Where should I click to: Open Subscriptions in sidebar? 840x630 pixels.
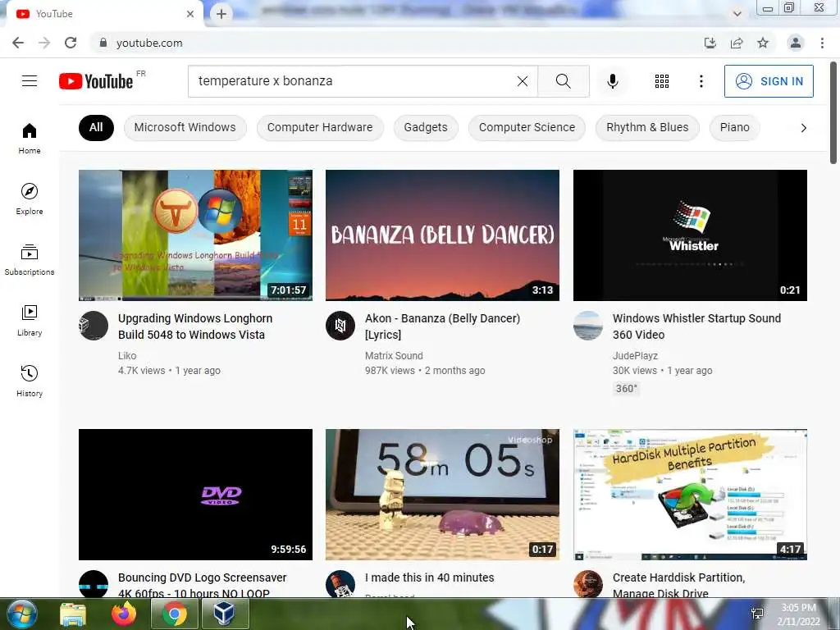click(30, 260)
